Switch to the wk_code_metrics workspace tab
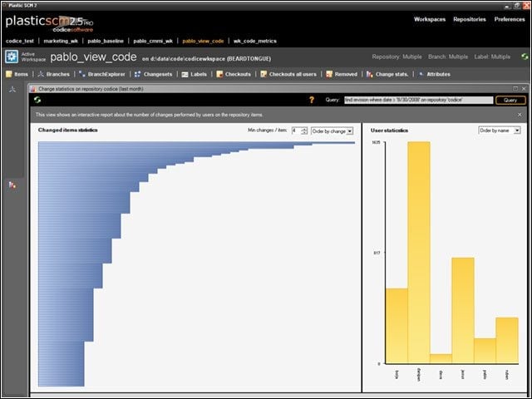 pos(255,41)
